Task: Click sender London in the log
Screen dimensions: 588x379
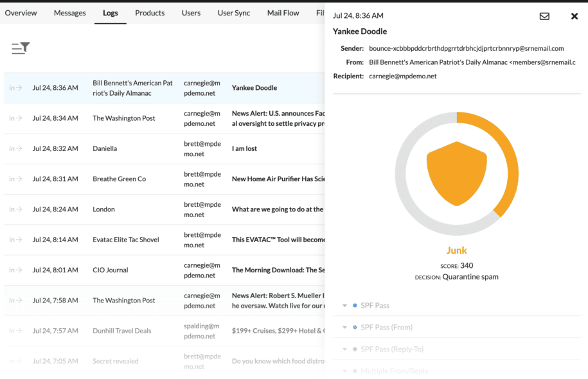Action: (103, 209)
